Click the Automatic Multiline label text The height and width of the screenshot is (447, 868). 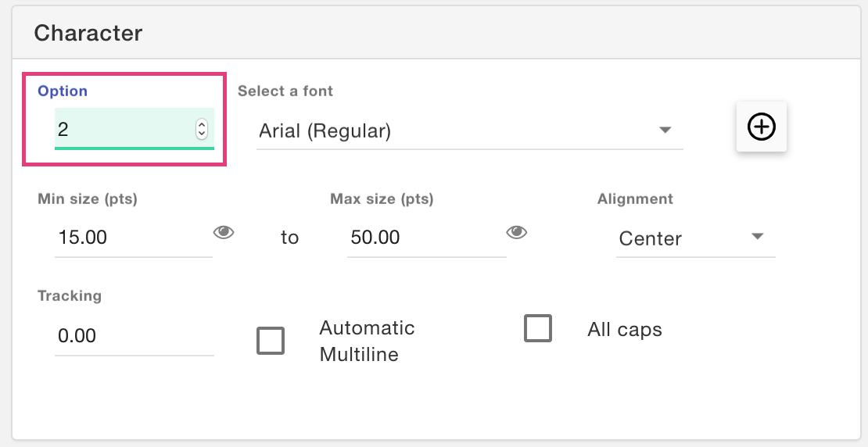click(x=367, y=341)
